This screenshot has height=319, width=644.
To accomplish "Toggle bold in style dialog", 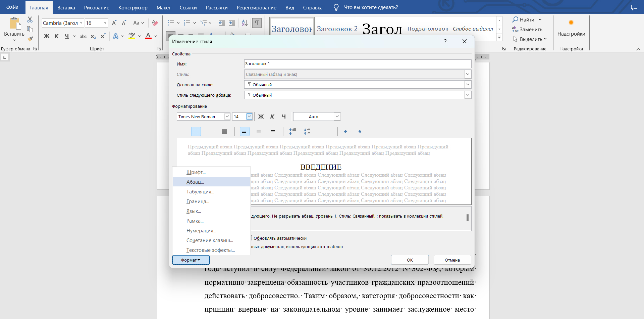I will tap(261, 117).
